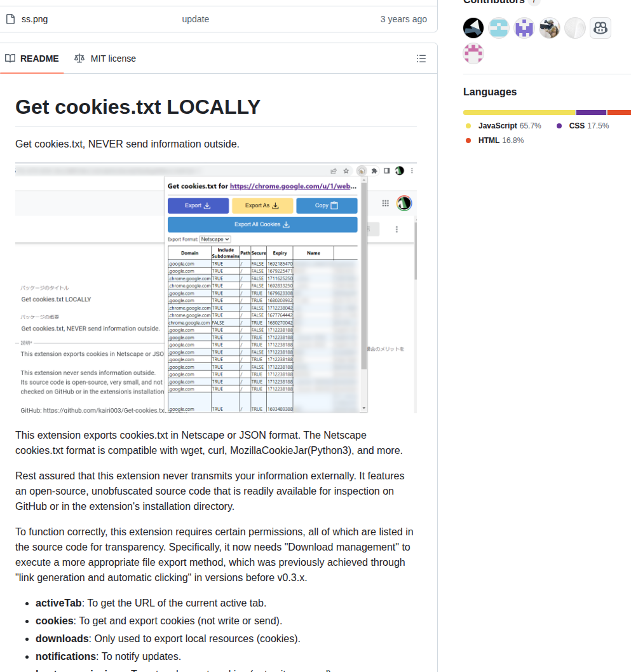Screen dimensions: 631x672
Task: Open the Copilot bot contributor avatar
Action: point(600,28)
